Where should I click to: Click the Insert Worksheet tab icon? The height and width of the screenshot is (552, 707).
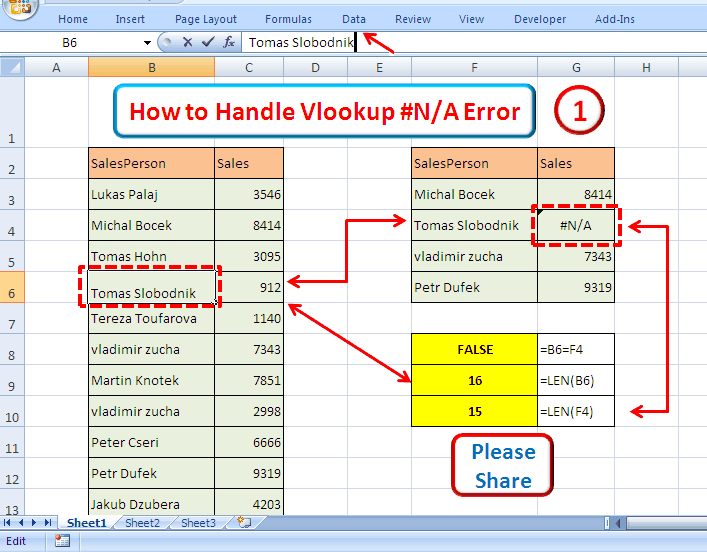[241, 523]
